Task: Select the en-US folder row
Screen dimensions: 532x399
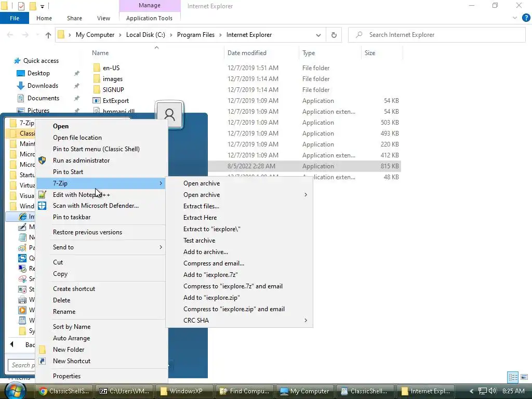Action: pyautogui.click(x=246, y=68)
